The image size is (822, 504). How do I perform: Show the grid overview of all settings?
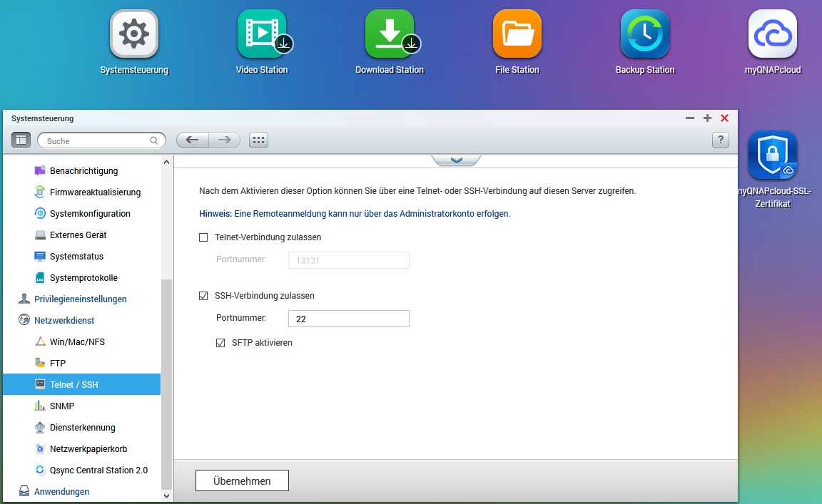click(x=258, y=140)
